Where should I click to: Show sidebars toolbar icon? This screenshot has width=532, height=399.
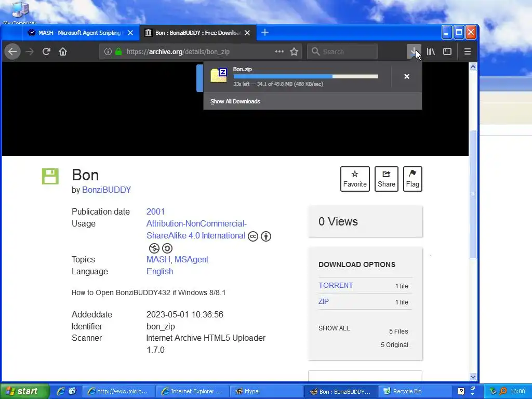[x=447, y=51]
